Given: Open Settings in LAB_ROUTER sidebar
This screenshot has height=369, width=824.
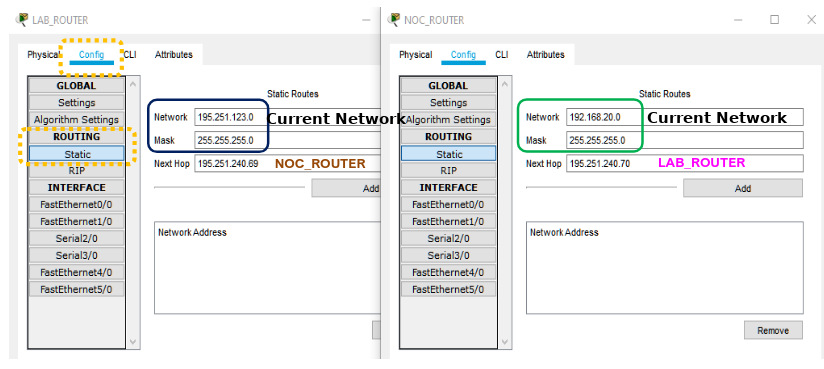Looking at the screenshot, I should [x=77, y=102].
